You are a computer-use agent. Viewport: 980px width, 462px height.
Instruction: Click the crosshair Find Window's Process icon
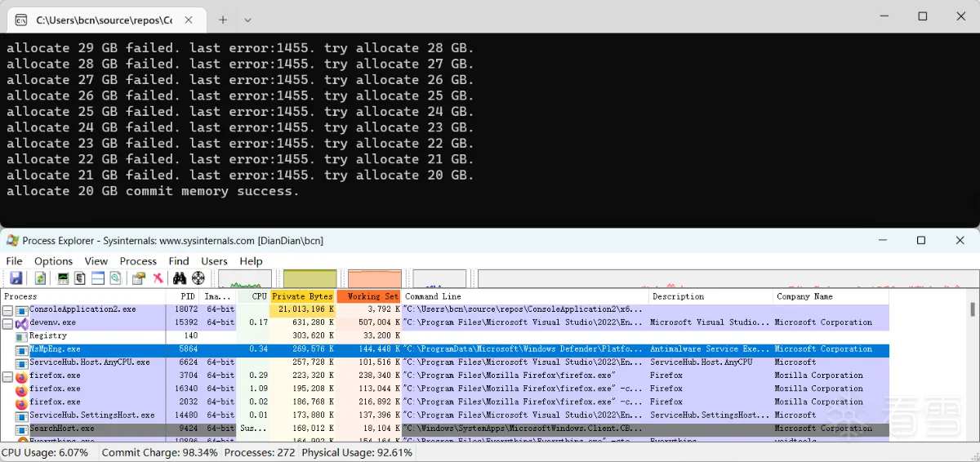(x=198, y=278)
